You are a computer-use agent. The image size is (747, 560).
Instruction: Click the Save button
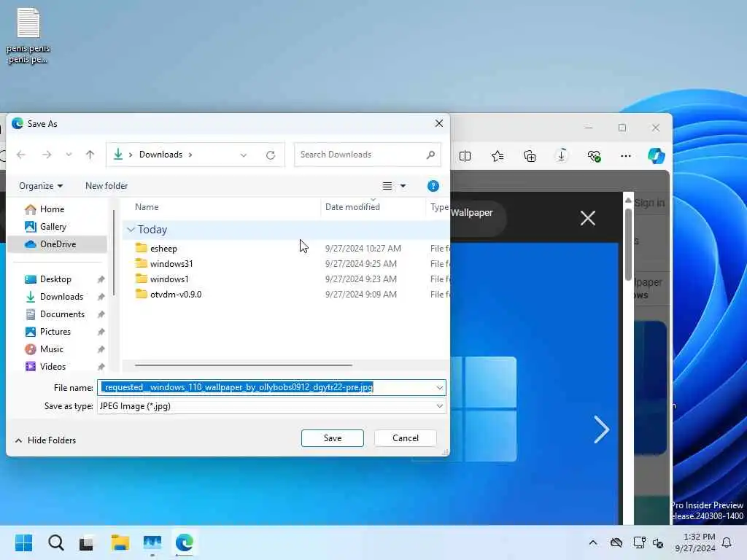[333, 438]
